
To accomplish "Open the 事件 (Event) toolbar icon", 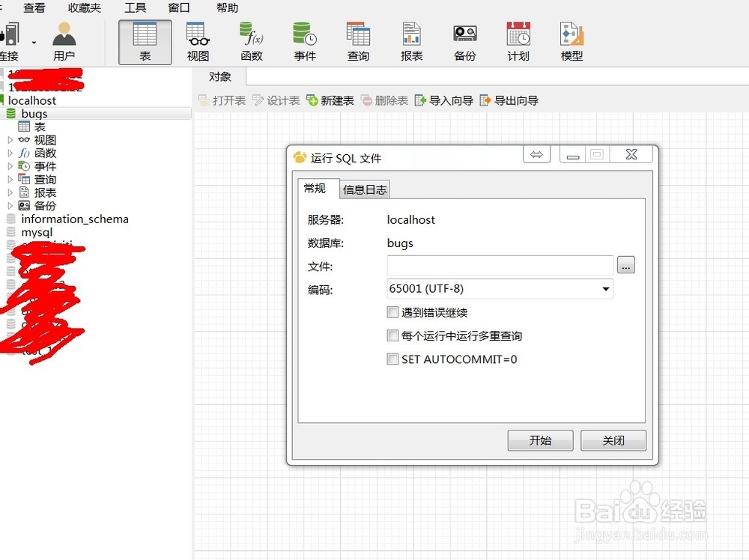I will [305, 42].
